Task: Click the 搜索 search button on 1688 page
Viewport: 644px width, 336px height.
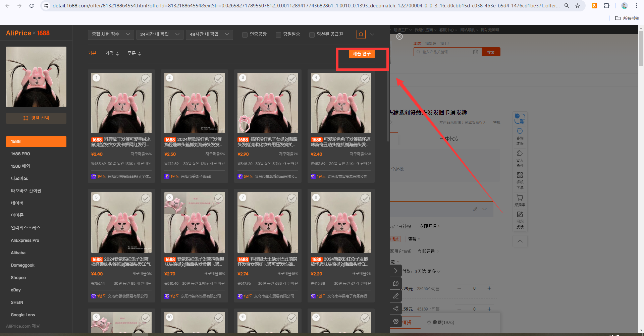Action: 491,52
